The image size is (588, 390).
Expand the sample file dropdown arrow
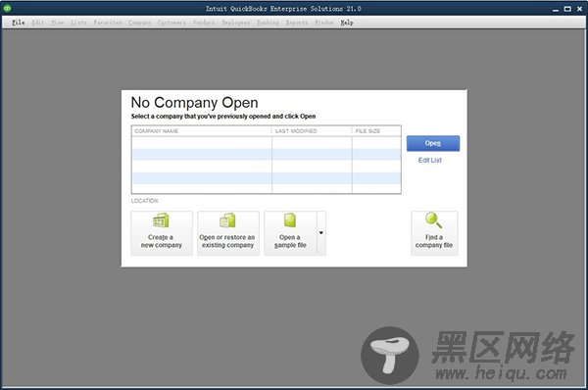(321, 233)
